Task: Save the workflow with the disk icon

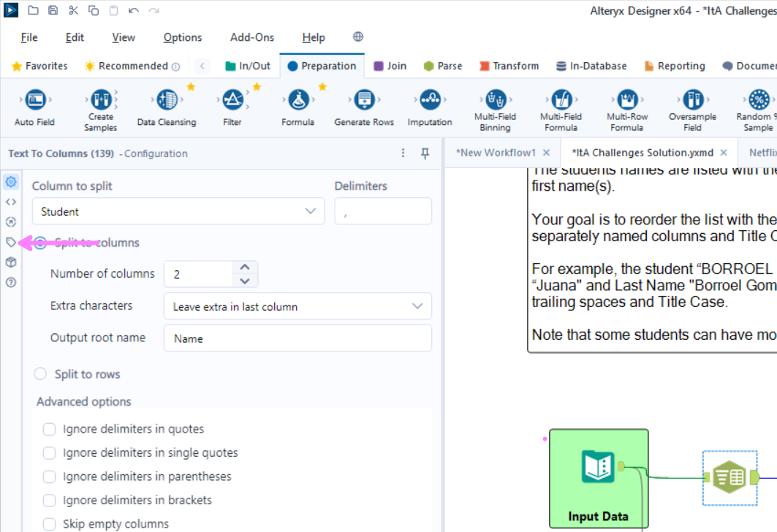Action: pyautogui.click(x=53, y=10)
